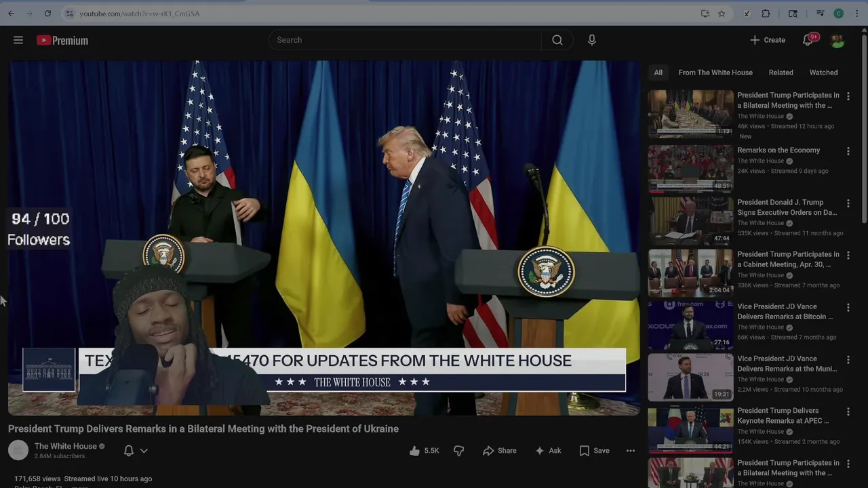Screen dimensions: 868x488
Task: Open the YouTube guide hamburger menu
Action: point(18,41)
